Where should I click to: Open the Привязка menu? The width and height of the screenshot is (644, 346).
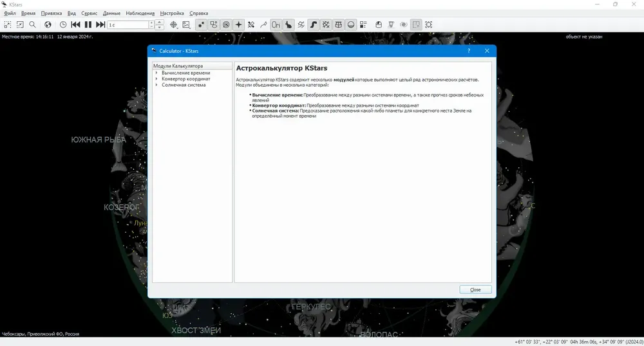[52, 13]
